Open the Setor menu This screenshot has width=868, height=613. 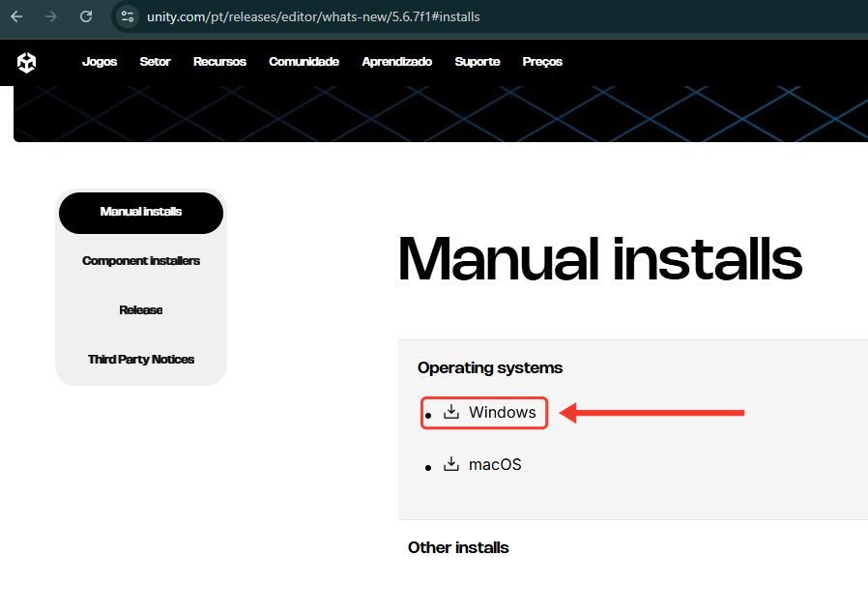pyautogui.click(x=155, y=62)
